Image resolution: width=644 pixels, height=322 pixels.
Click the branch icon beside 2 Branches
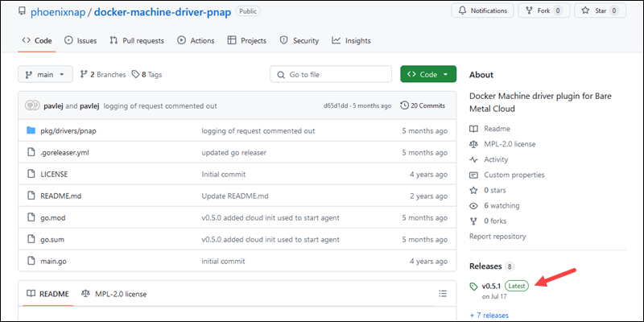(x=84, y=74)
